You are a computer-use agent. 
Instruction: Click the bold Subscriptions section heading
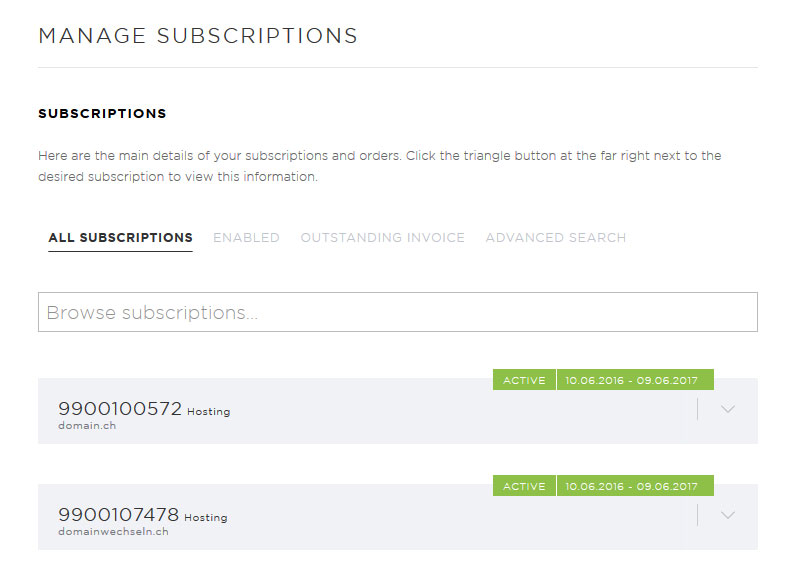click(x=102, y=113)
